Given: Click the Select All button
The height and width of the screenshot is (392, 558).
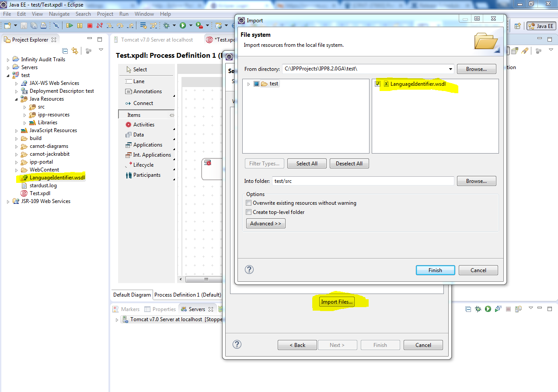Looking at the screenshot, I should (307, 164).
